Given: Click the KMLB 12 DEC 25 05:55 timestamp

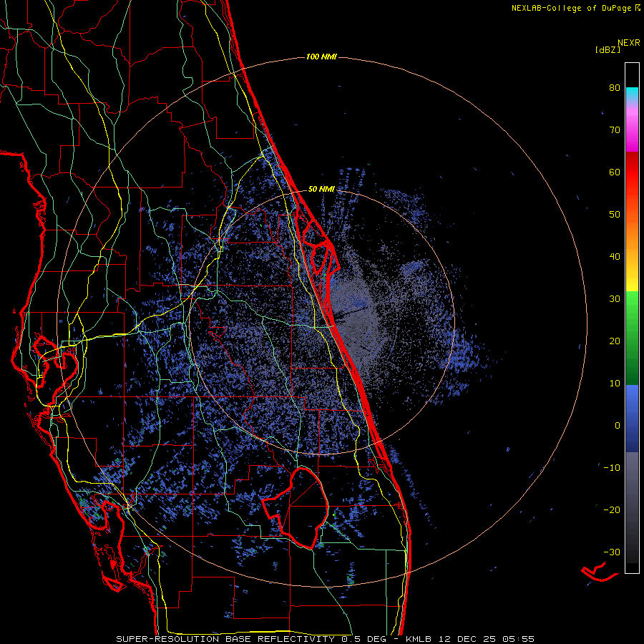Looking at the screenshot, I should [470, 639].
